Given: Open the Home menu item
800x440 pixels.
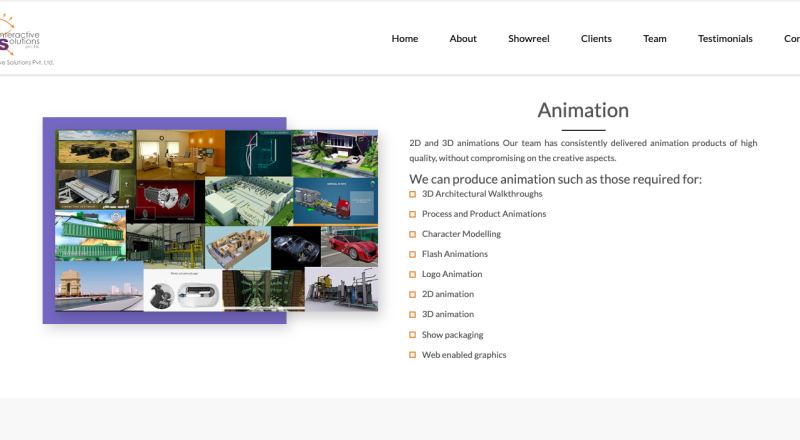Looking at the screenshot, I should point(405,39).
